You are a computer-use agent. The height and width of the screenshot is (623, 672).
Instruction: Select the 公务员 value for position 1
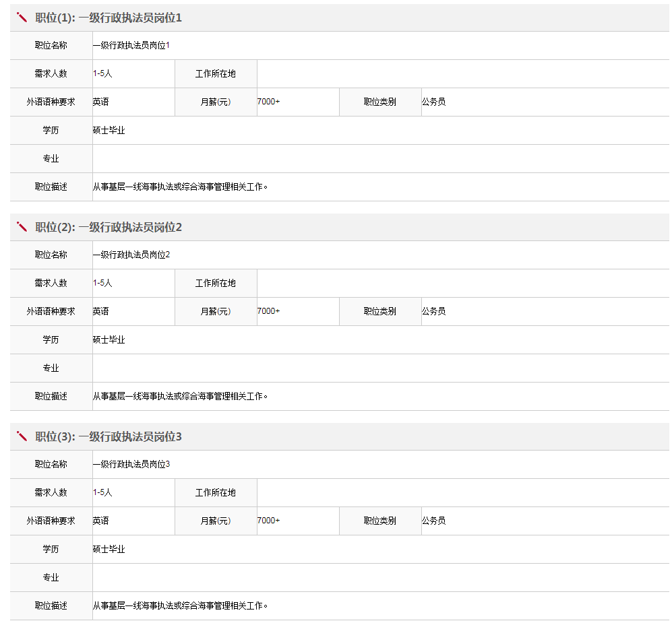point(432,102)
